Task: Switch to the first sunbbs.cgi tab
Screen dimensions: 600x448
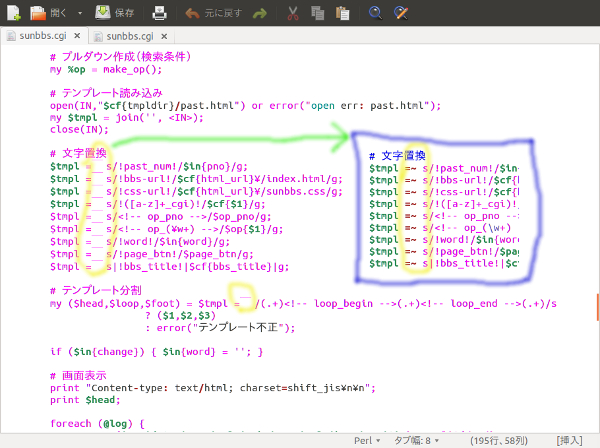Action: [x=42, y=37]
